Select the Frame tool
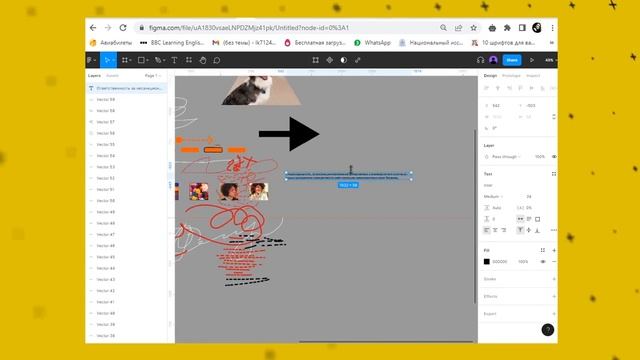This screenshot has width=640, height=360. click(x=124, y=60)
